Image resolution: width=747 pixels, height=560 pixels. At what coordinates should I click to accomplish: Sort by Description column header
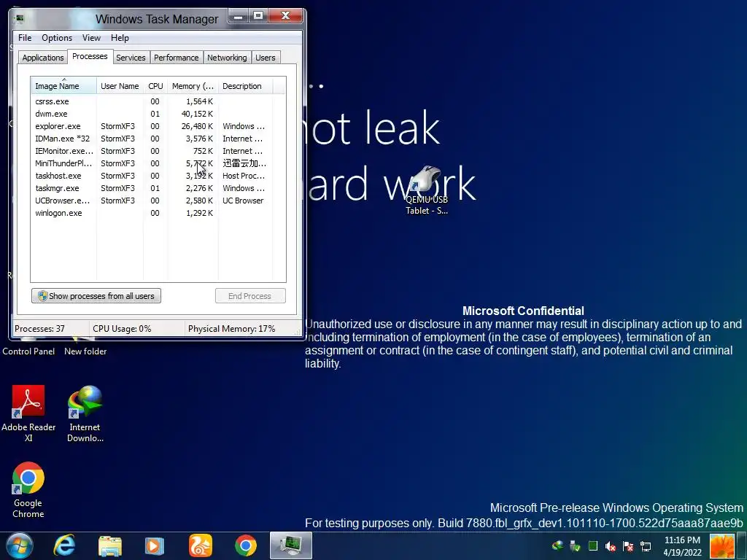[245, 86]
